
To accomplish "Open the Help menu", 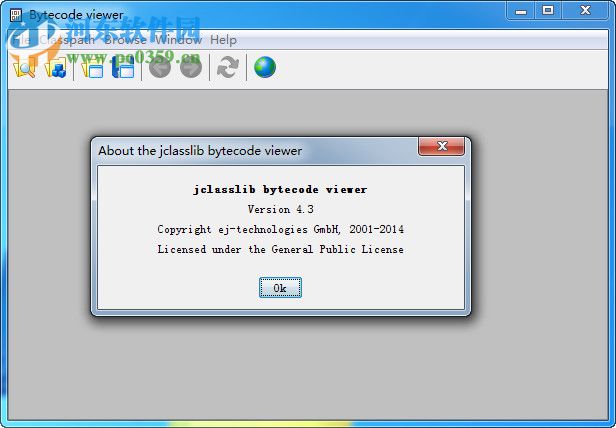I will click(x=224, y=40).
